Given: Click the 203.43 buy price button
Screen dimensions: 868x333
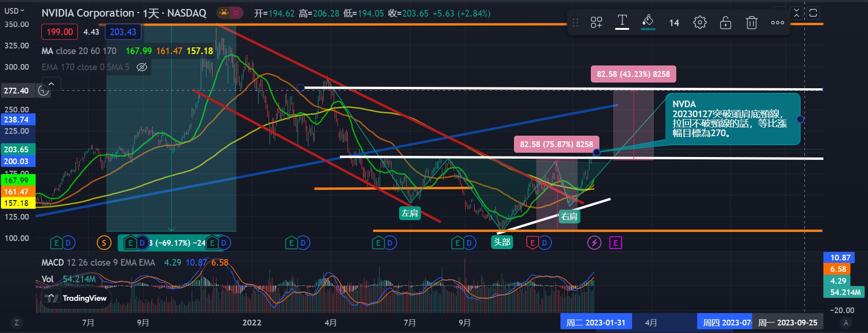Looking at the screenshot, I should [x=123, y=32].
